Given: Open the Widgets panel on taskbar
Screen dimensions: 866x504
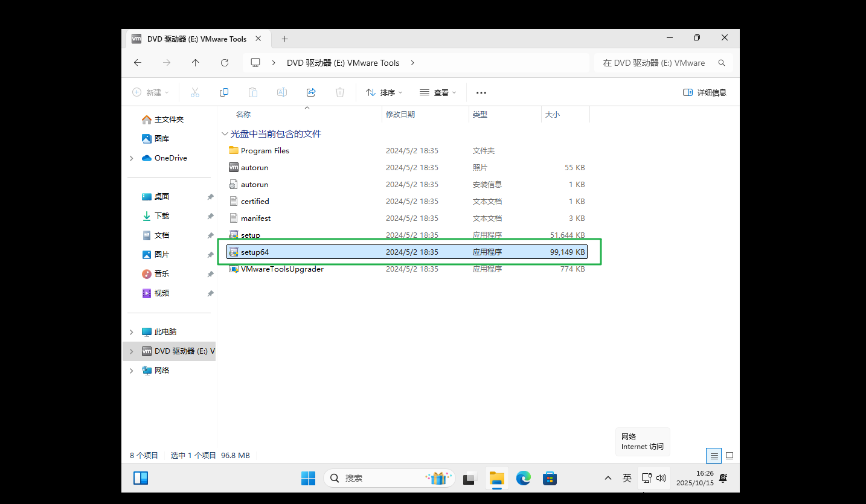Looking at the screenshot, I should 141,478.
